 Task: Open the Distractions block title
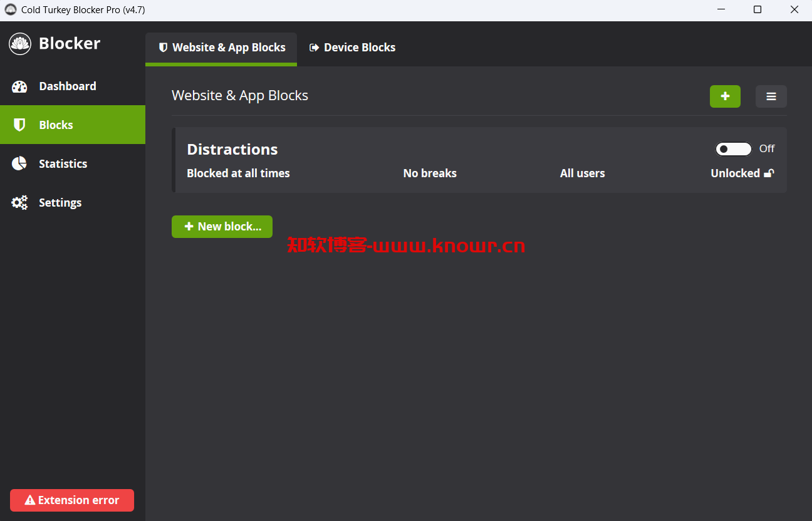[232, 149]
